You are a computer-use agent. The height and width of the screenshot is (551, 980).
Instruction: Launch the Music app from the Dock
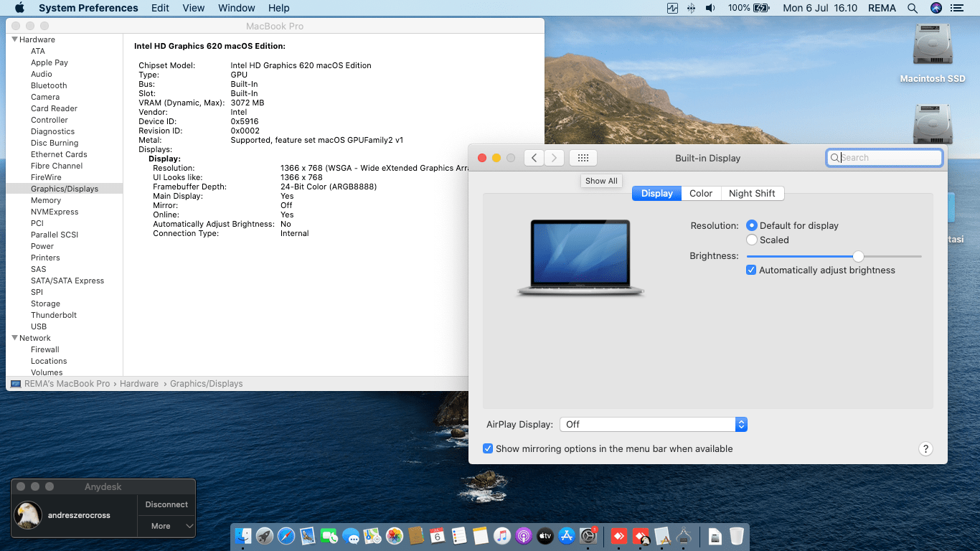pyautogui.click(x=502, y=536)
